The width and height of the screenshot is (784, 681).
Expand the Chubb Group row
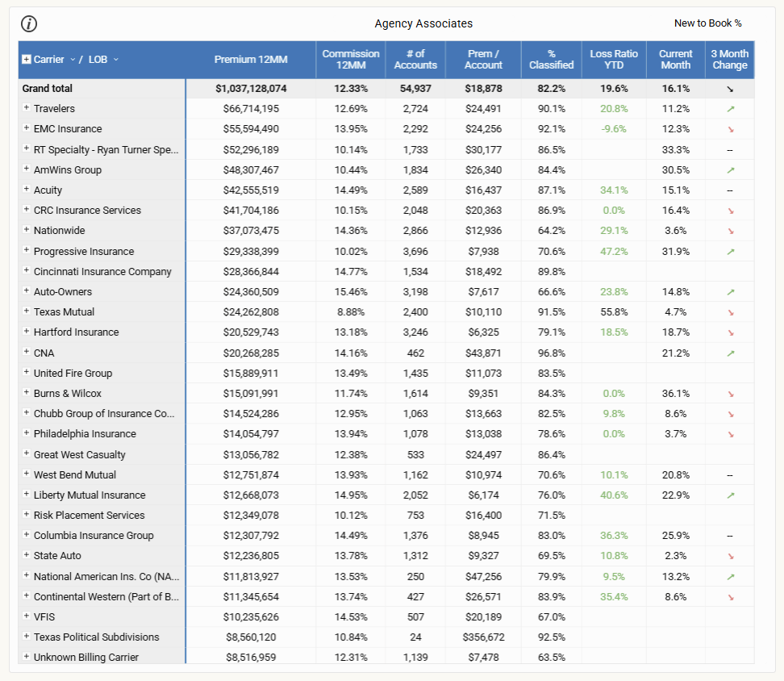point(26,413)
